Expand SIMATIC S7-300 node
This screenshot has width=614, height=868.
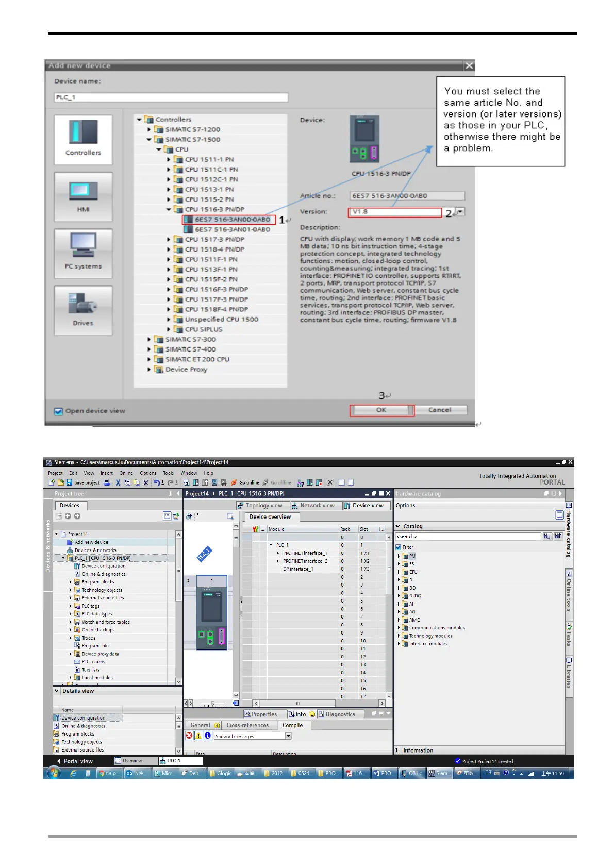149,340
